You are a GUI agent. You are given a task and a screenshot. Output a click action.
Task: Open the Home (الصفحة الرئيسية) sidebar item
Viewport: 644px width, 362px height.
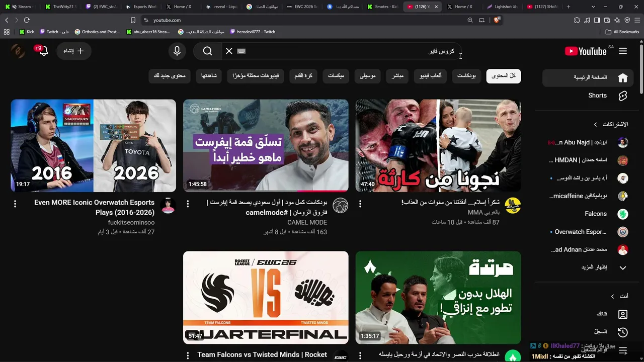(x=588, y=77)
